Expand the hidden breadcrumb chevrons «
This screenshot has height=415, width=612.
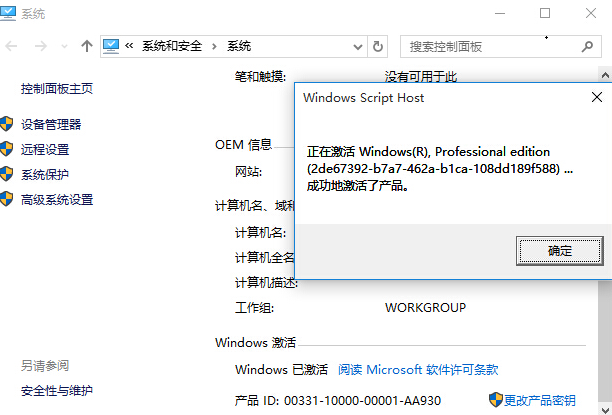pyautogui.click(x=129, y=46)
